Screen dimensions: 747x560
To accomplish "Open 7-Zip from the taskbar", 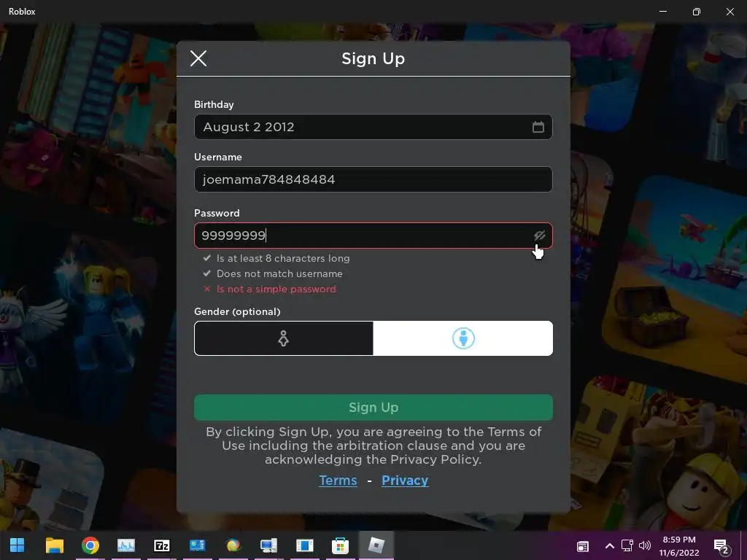I will pos(162,545).
